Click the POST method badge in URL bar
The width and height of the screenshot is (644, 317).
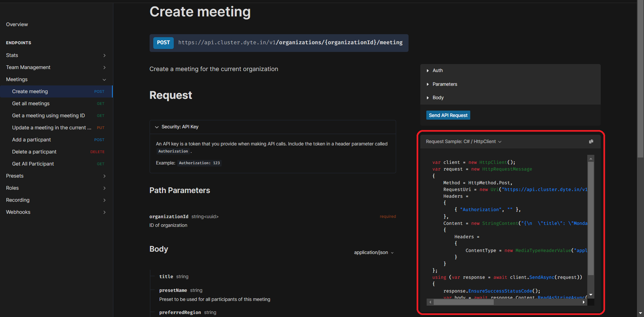tap(163, 43)
